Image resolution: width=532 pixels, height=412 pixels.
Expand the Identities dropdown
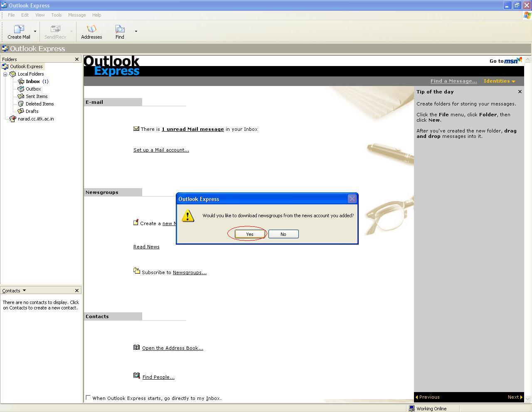point(499,81)
